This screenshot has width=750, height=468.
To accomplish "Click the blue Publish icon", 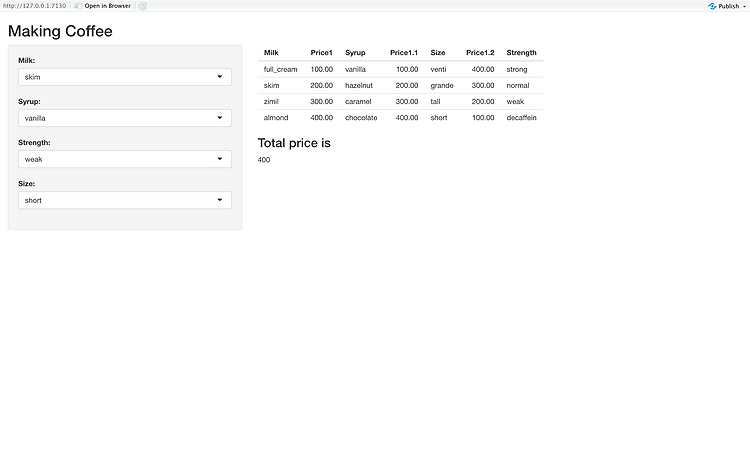I will point(712,6).
